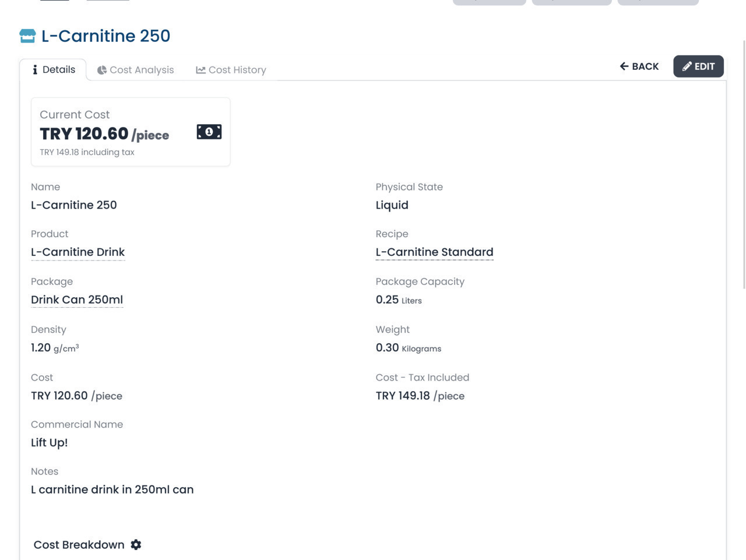Viewport: 746px width, 560px height.
Task: Click the TRY 120.60 amount in Current Cost card
Action: [84, 134]
